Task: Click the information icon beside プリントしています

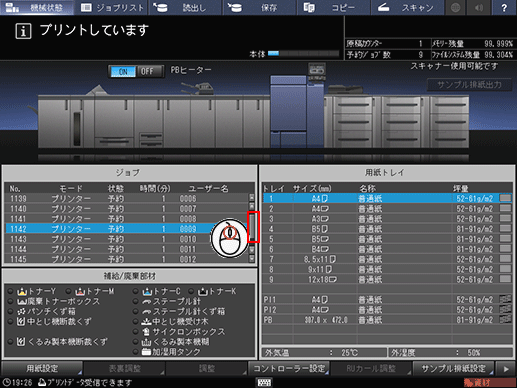Action: pos(23,31)
